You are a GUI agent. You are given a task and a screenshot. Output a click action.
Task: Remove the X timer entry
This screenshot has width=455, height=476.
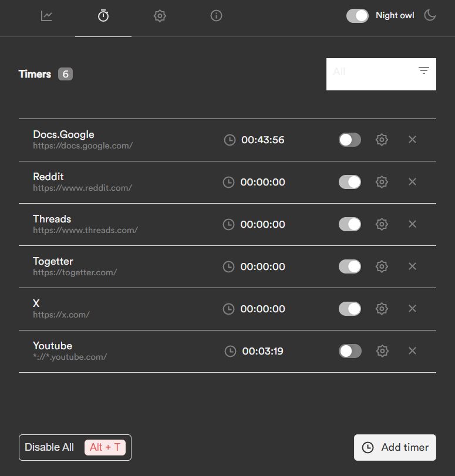tap(412, 309)
